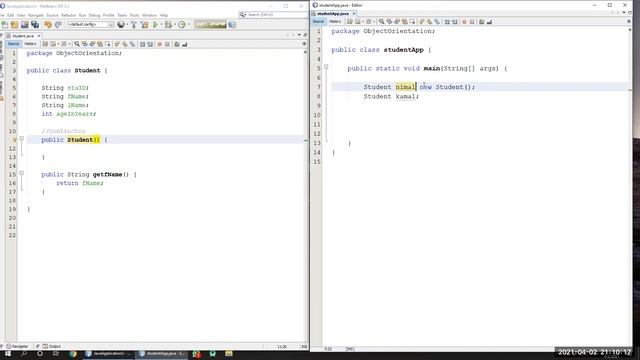Click Find Selection magnifier in studentApp toolbar
640x360 pixels.
382,22
